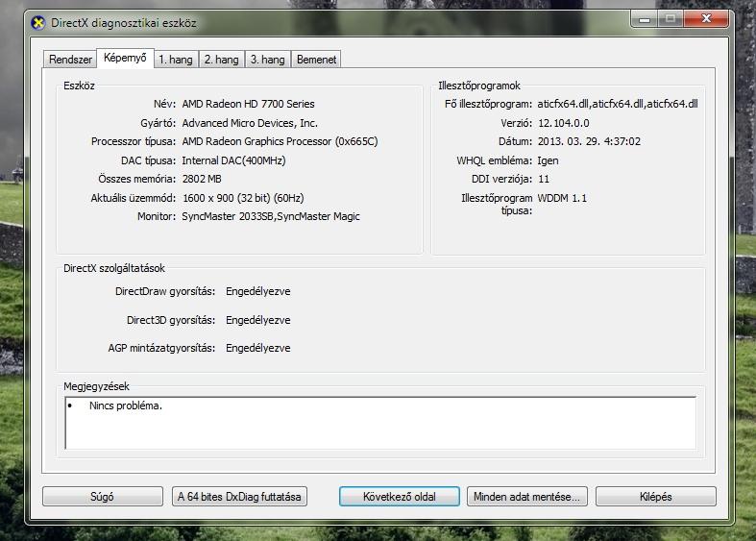The width and height of the screenshot is (756, 541).
Task: Exit with the Kilépés button
Action: 656,496
